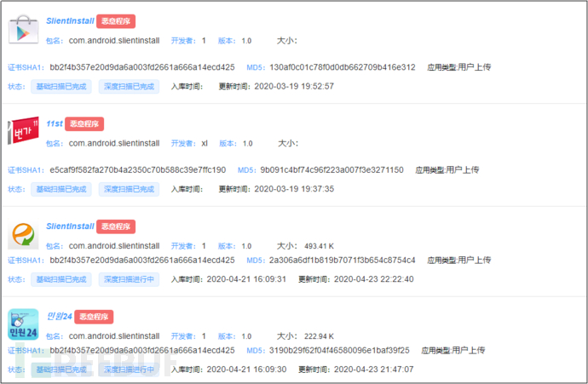The image size is (588, 384).
Task: Open SlientInstall link beside the orange arrow icon
Action: click(70, 226)
